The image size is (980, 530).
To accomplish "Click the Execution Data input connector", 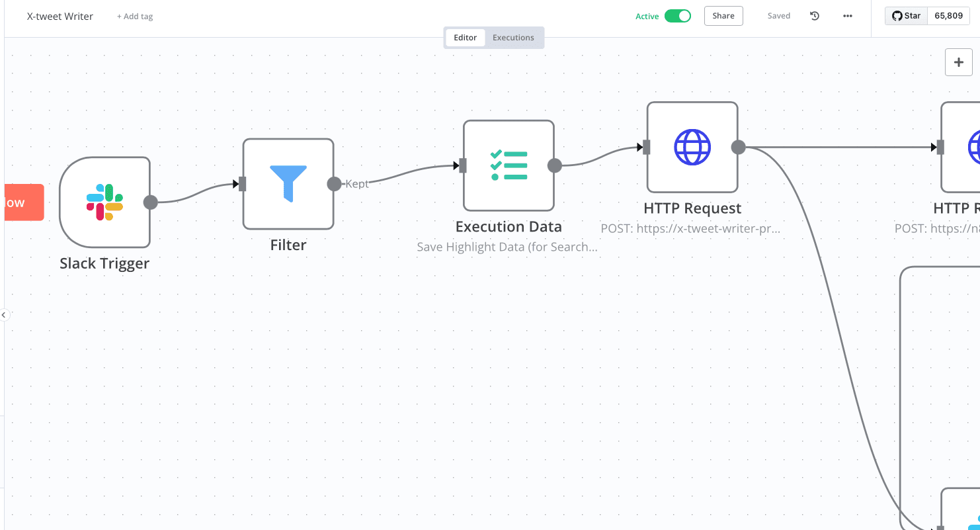I will 462,165.
